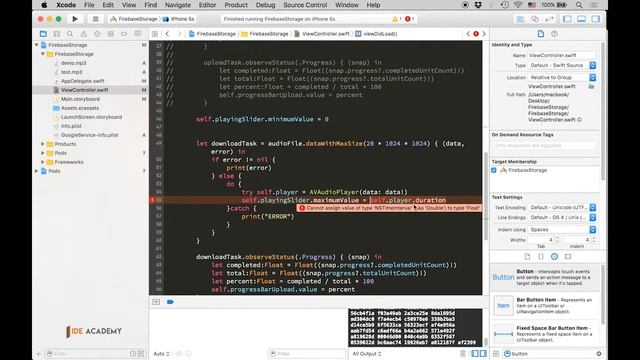Show the Object library
640x360 pixels.
click(x=554, y=257)
